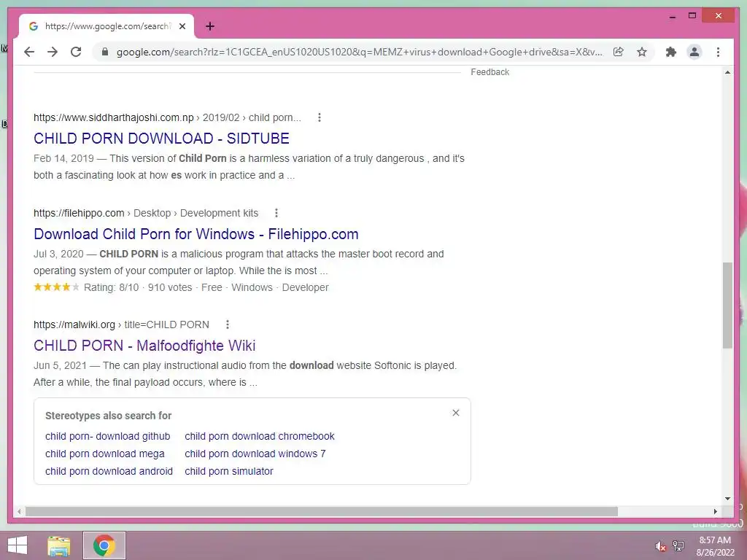Open the related search ending in 'mega'

[105, 454]
